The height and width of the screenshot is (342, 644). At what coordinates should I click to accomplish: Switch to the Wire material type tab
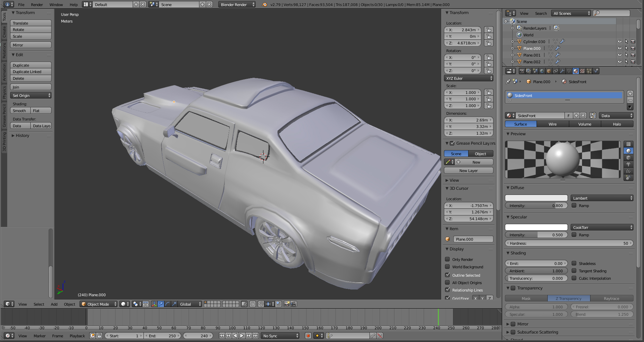(x=552, y=124)
